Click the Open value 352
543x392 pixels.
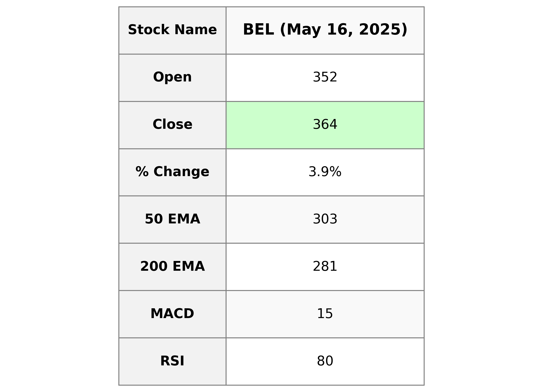pyautogui.click(x=325, y=77)
